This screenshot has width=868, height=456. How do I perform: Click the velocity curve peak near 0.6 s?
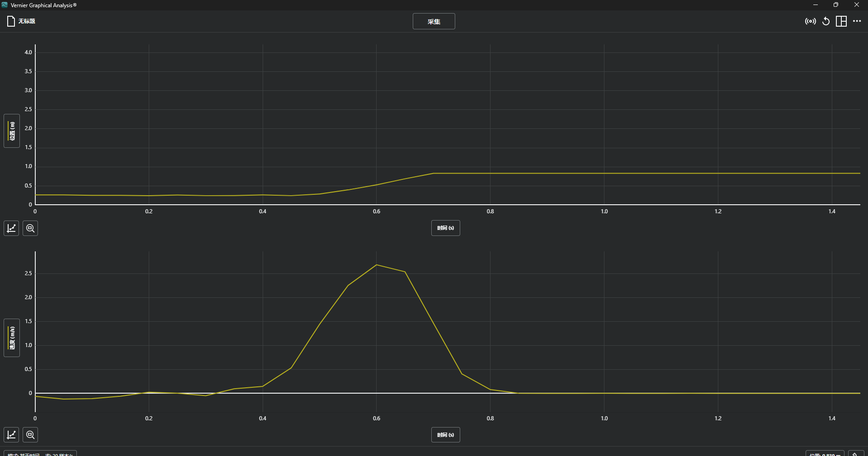pyautogui.click(x=377, y=265)
